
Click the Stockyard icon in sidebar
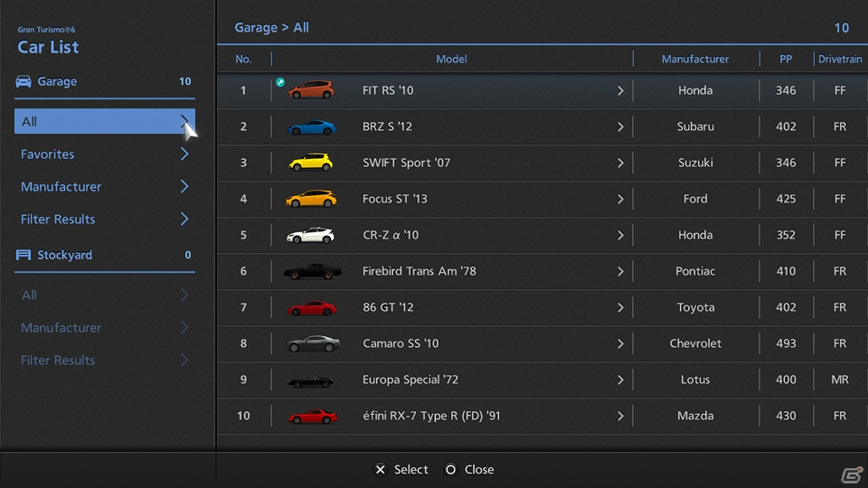tap(24, 255)
